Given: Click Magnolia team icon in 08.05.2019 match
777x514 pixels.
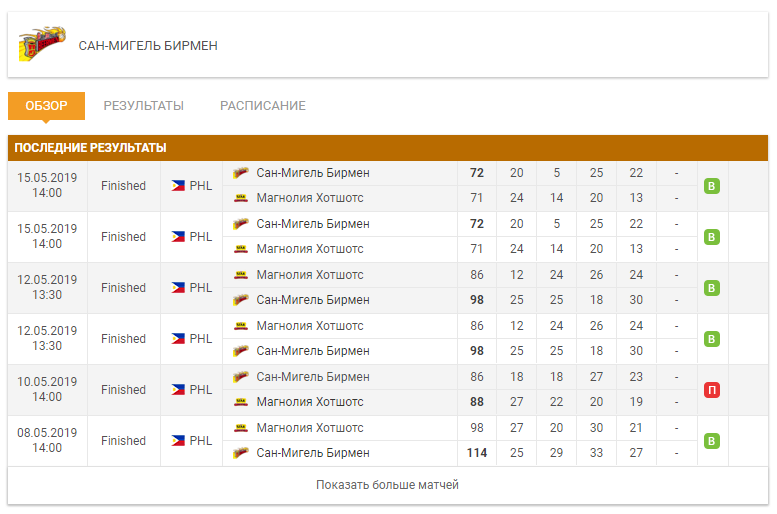Looking at the screenshot, I should point(241,427).
